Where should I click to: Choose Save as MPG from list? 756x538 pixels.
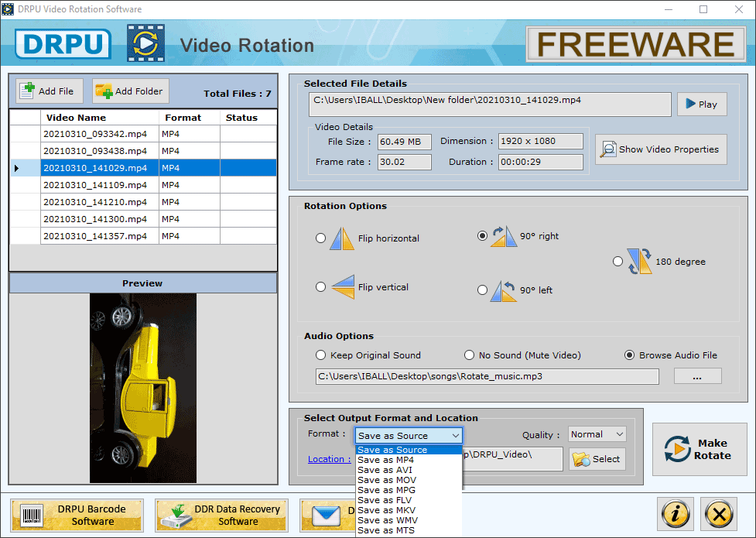409,490
